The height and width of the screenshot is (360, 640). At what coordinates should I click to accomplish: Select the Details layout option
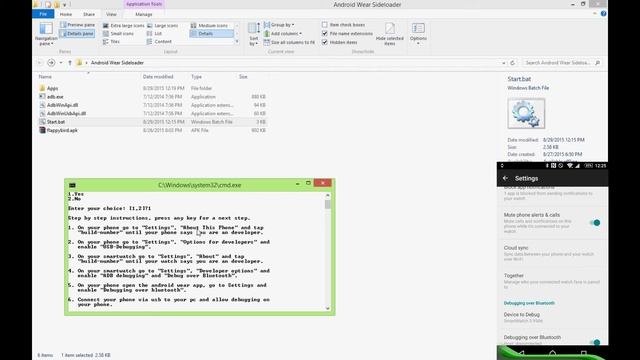(x=211, y=33)
